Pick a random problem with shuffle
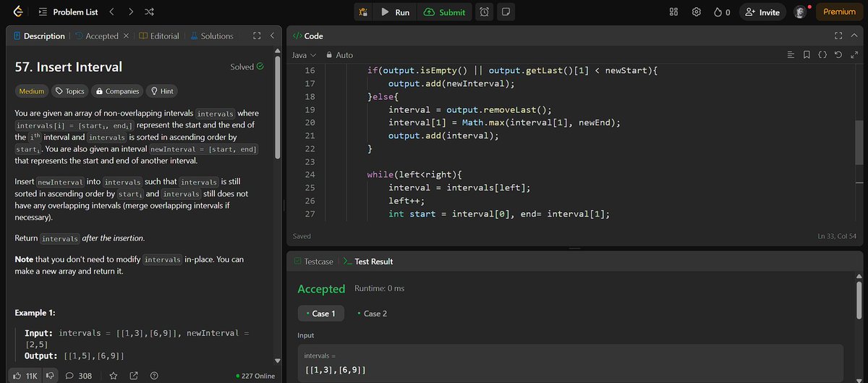The image size is (868, 383). (149, 12)
